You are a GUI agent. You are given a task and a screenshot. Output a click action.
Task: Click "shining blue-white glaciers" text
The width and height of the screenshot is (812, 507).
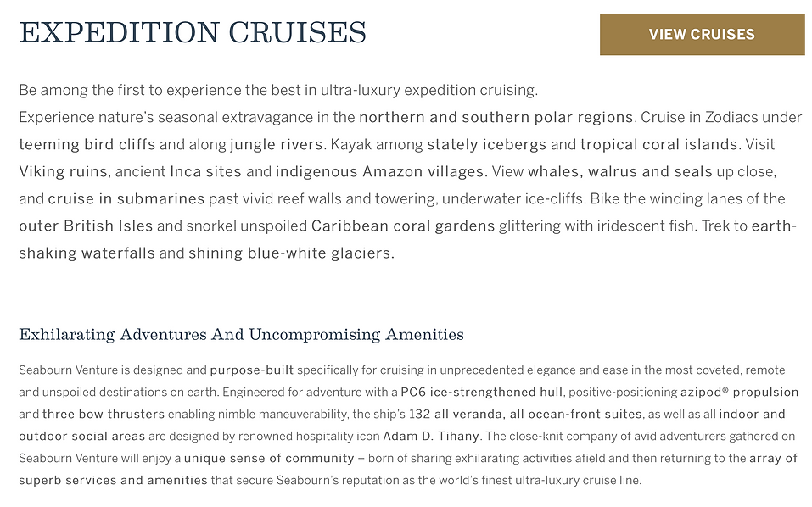pyautogui.click(x=290, y=253)
